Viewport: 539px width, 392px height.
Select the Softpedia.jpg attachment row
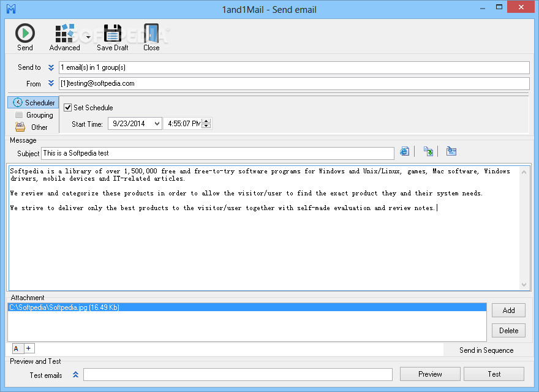point(247,307)
